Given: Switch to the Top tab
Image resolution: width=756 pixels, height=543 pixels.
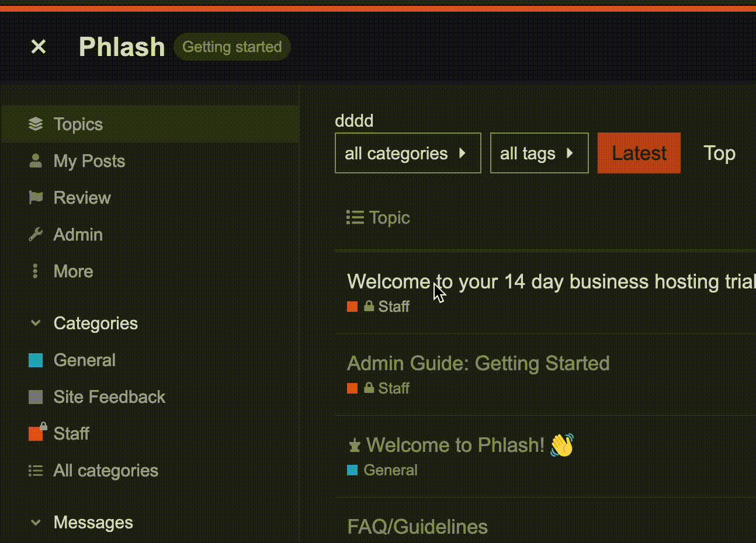Looking at the screenshot, I should [719, 153].
